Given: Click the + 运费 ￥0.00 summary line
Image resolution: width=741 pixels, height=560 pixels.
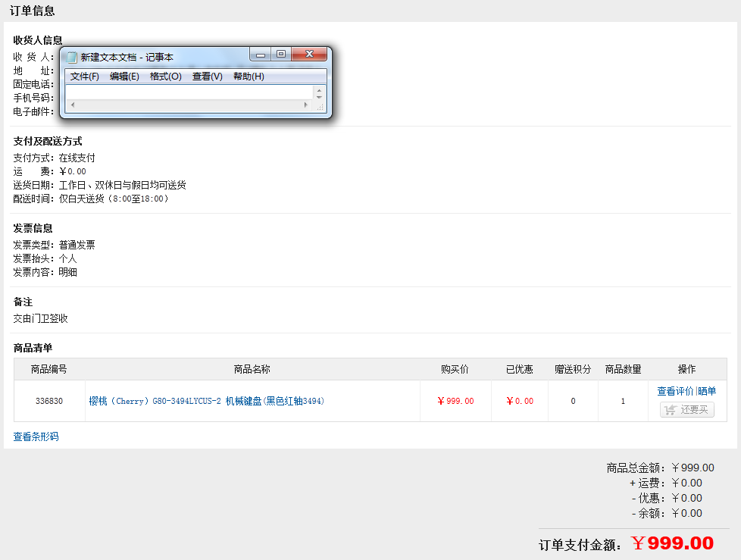Looking at the screenshot, I should click(x=666, y=483).
